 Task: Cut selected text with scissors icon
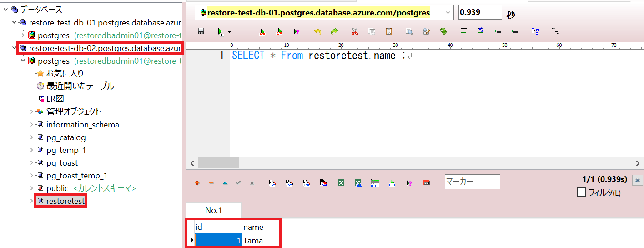coord(355,31)
